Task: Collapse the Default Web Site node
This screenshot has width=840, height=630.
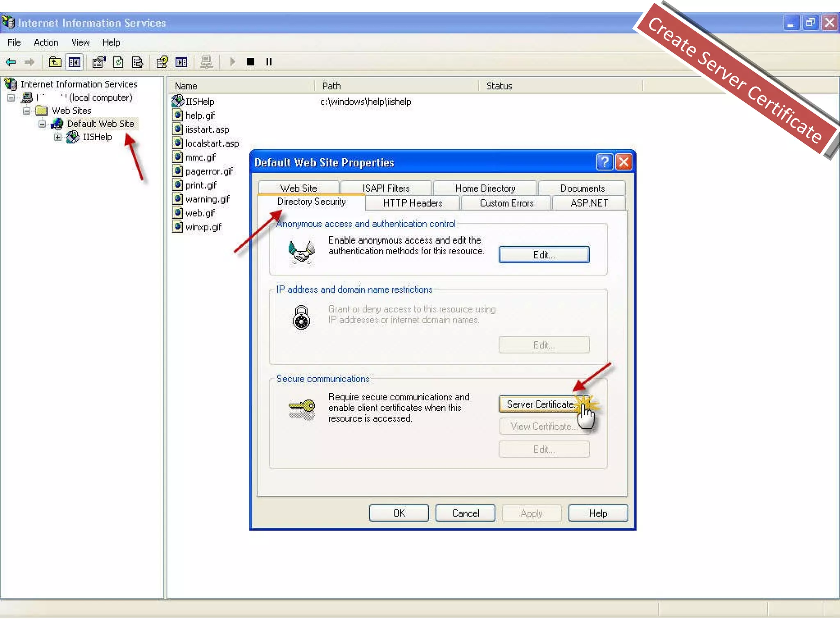Action: (x=42, y=124)
